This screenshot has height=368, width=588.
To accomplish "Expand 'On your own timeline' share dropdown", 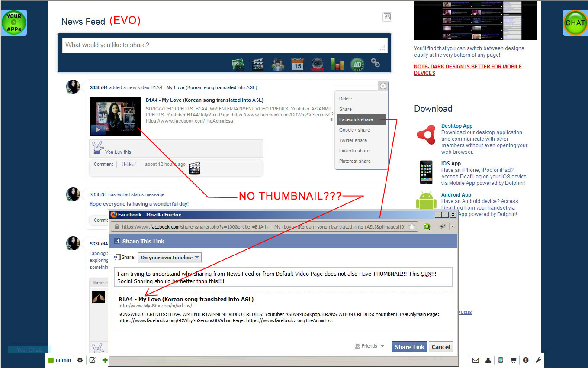I will [170, 258].
